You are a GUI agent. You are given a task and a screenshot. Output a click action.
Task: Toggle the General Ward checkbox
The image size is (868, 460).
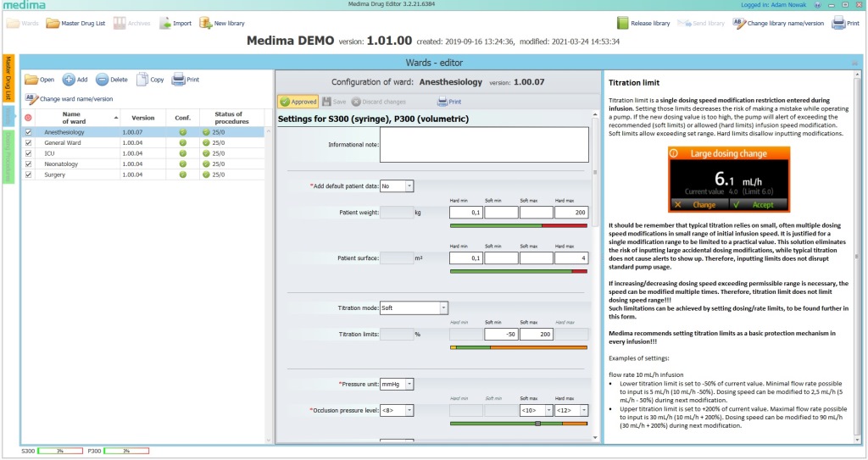[28, 143]
